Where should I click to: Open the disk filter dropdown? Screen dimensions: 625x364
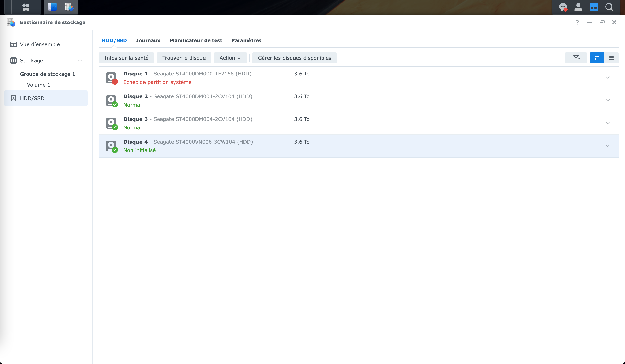576,58
